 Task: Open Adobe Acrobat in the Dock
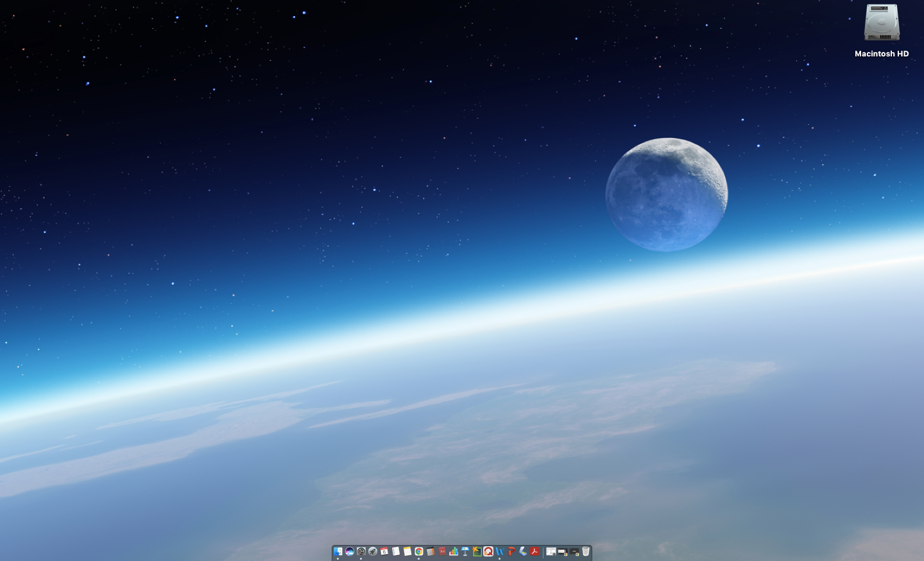coord(535,551)
